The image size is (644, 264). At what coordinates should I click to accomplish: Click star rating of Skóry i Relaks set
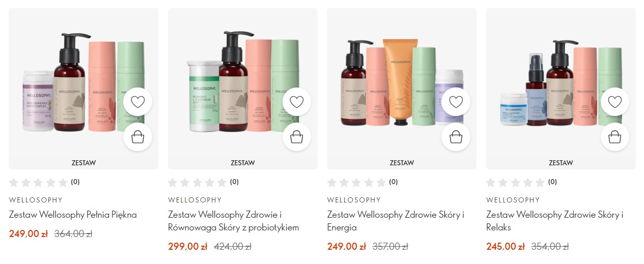[515, 182]
